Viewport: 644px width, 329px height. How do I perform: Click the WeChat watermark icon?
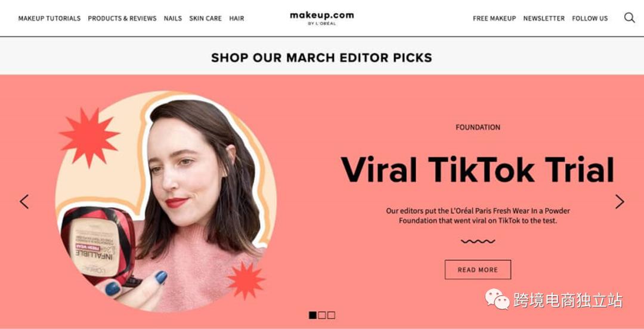[497, 299]
